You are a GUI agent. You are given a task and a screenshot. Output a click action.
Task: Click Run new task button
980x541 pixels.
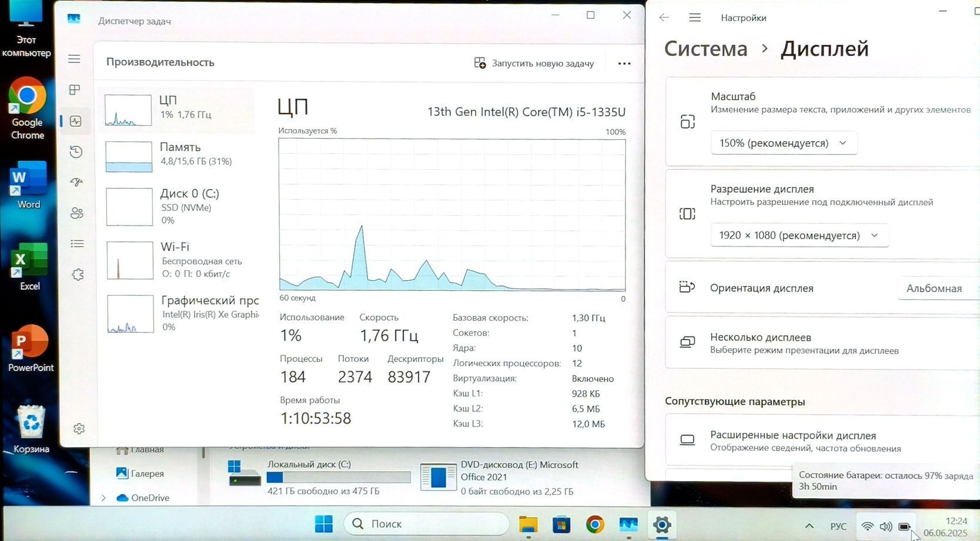pos(534,63)
